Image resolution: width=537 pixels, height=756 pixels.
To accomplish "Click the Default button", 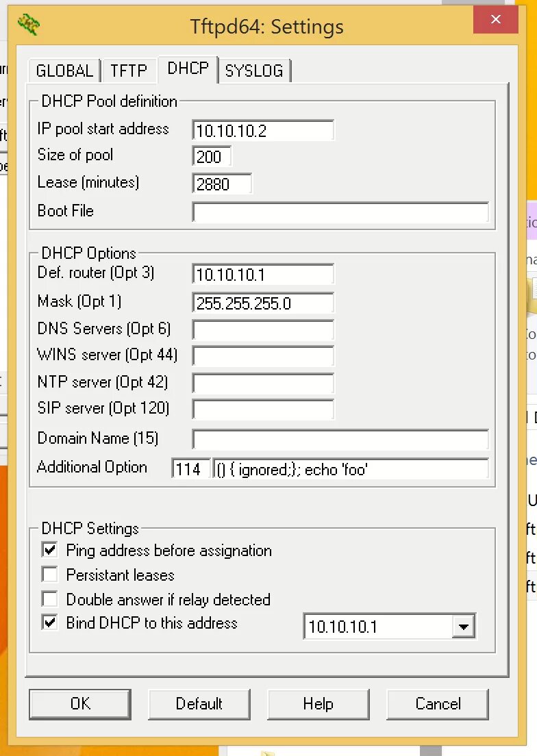I will point(199,704).
